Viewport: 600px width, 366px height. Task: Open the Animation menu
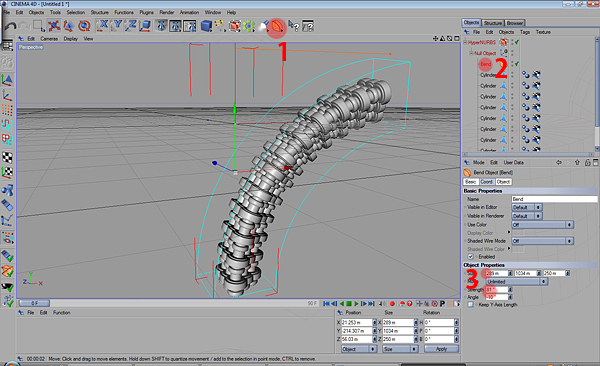click(189, 12)
